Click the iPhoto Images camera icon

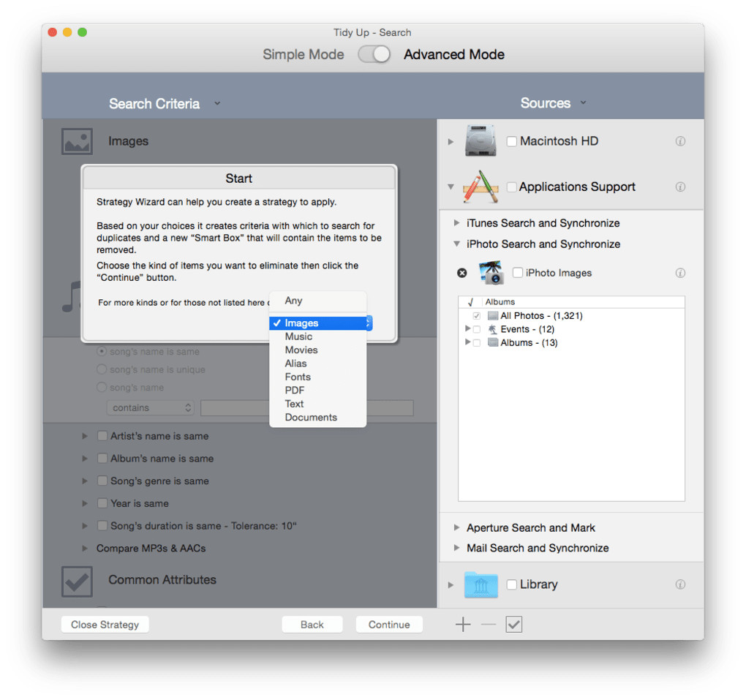point(492,273)
